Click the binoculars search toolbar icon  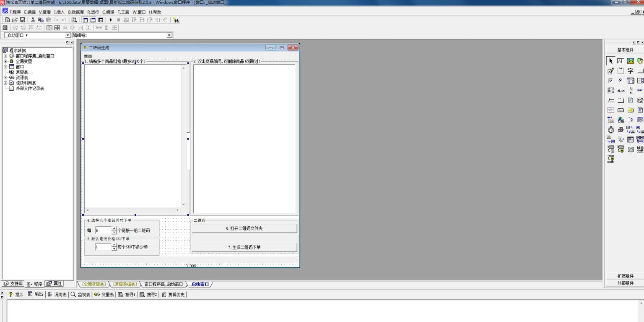176,20
